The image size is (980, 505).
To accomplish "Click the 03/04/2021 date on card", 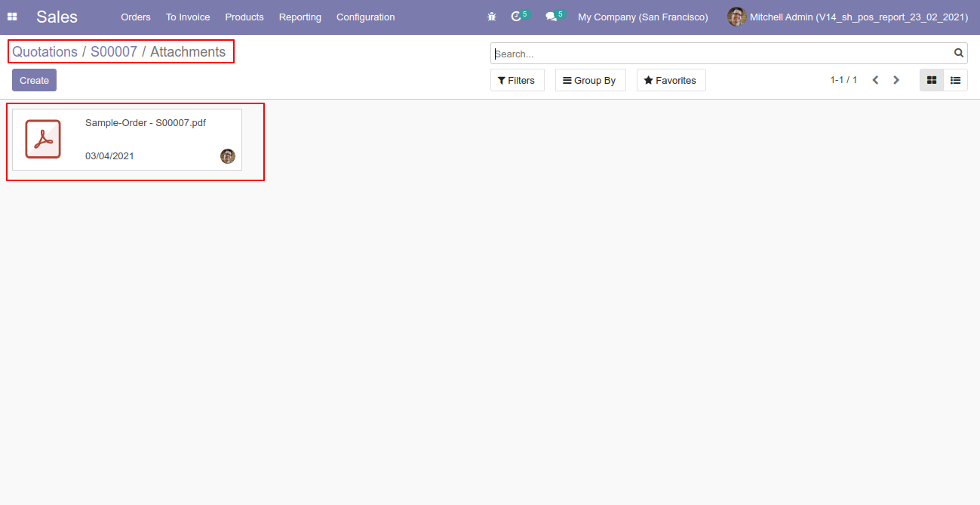I will pyautogui.click(x=109, y=156).
